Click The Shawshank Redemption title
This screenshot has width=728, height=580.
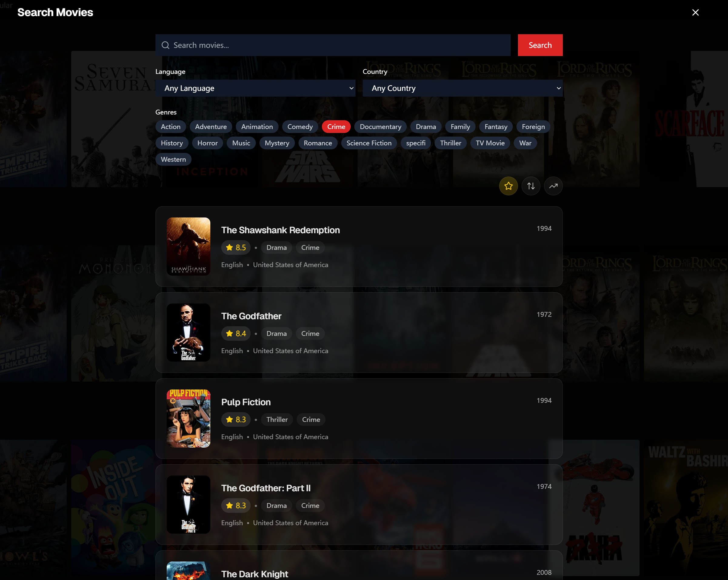(x=281, y=230)
